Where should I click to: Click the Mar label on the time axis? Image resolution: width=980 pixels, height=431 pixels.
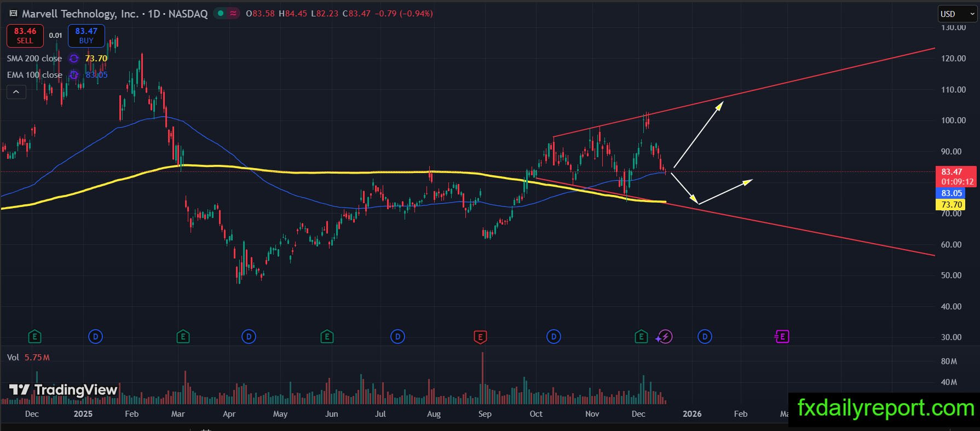tap(178, 414)
